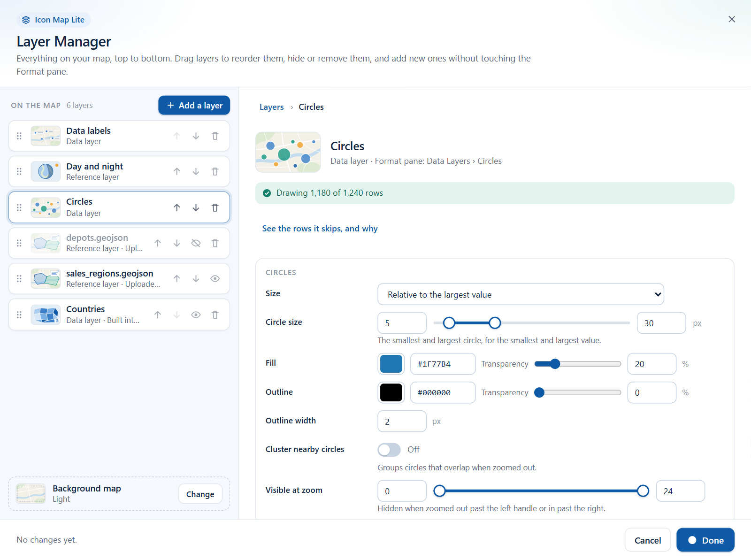Select the Data labels layer thumbnail
Viewport: 751px width, 560px height.
pos(46,136)
